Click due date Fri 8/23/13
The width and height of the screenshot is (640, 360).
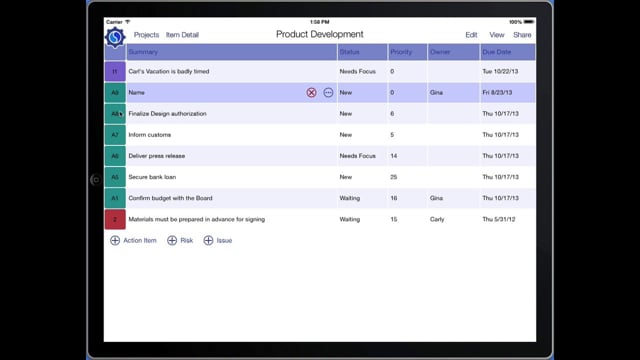pyautogui.click(x=497, y=93)
